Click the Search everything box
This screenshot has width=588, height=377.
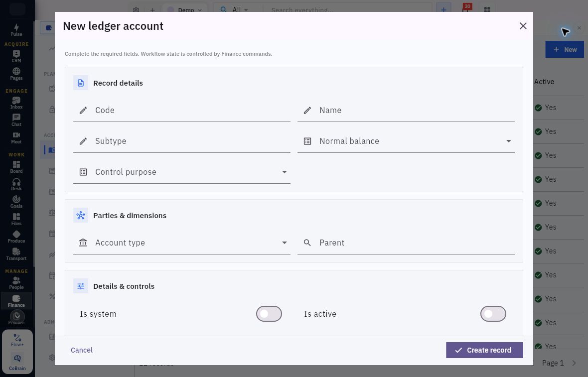(347, 9)
